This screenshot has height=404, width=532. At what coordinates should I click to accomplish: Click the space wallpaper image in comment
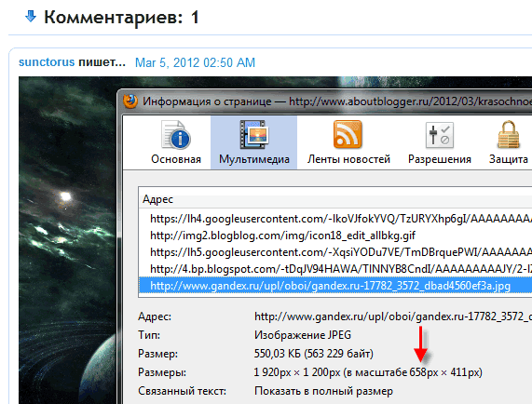click(68, 240)
